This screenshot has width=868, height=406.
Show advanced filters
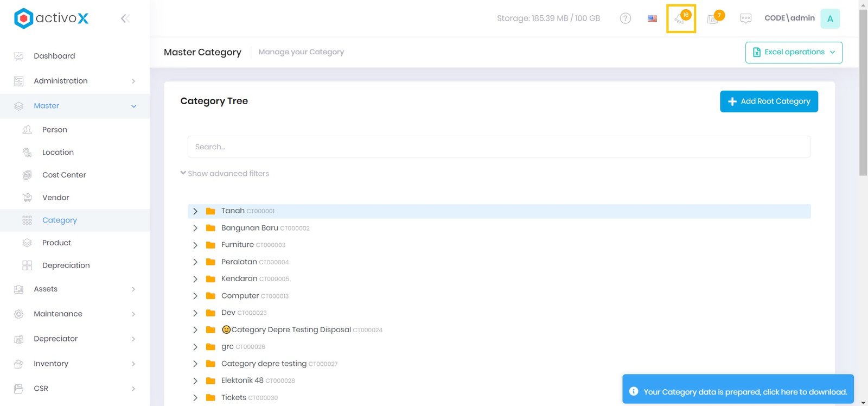click(225, 174)
